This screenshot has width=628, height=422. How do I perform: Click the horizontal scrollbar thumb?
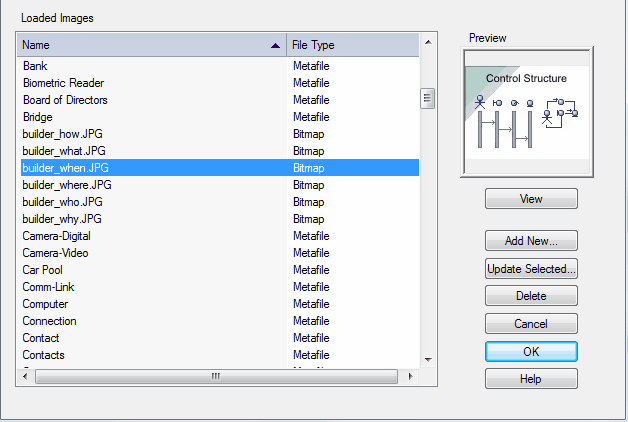coord(216,376)
